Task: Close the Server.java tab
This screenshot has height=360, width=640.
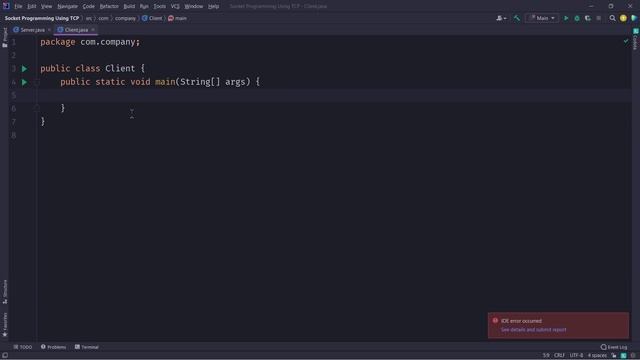Action: 49,30
